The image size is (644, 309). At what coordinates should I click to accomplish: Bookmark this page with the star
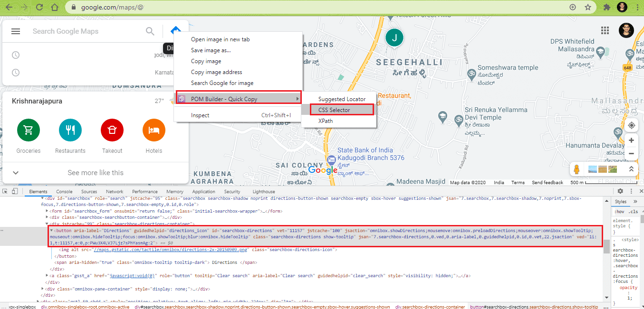coord(588,7)
